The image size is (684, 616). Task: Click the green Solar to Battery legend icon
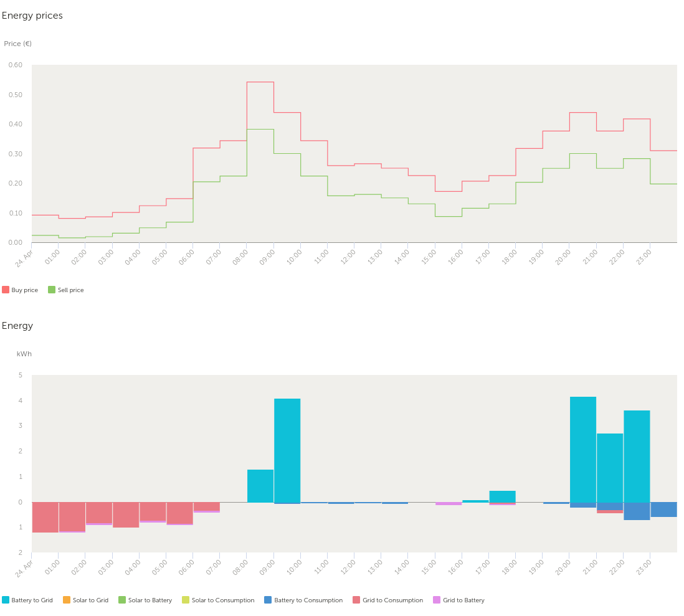122,600
